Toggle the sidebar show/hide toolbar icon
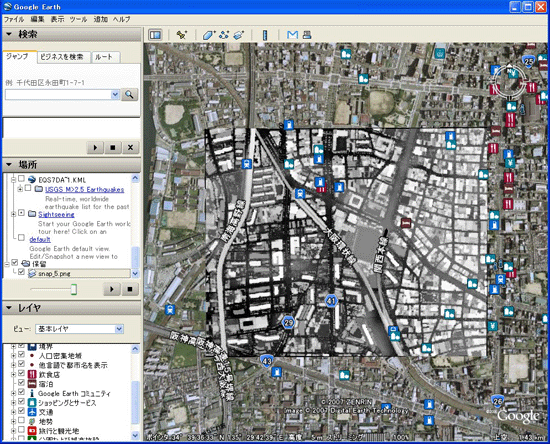Screen dimensions: 550x444 (155, 35)
